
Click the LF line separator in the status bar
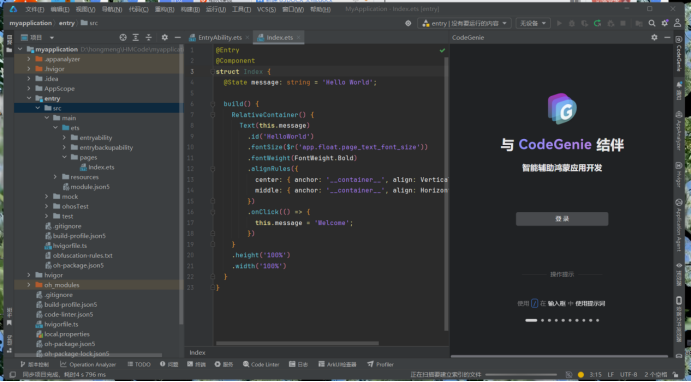(610, 375)
